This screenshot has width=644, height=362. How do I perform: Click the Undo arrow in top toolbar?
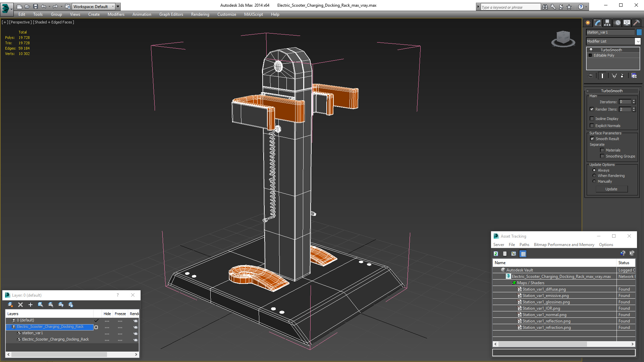44,6
